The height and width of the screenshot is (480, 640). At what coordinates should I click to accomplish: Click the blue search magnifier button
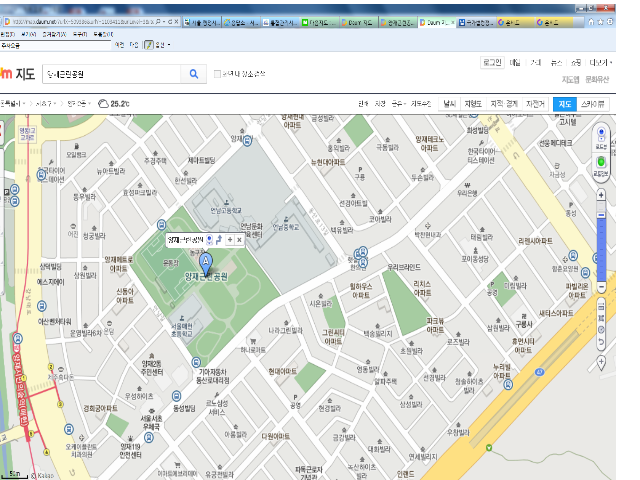(193, 74)
